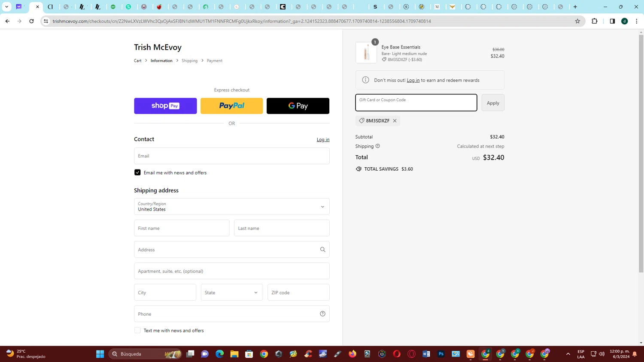The width and height of the screenshot is (644, 362).
Task: Click the browser address bar URL
Action: coord(242,21)
